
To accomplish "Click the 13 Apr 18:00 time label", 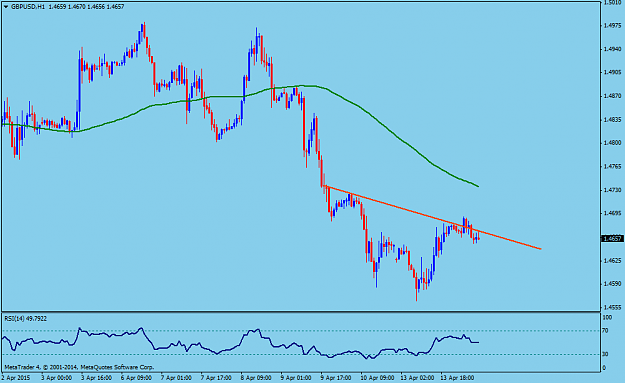I will (x=457, y=378).
